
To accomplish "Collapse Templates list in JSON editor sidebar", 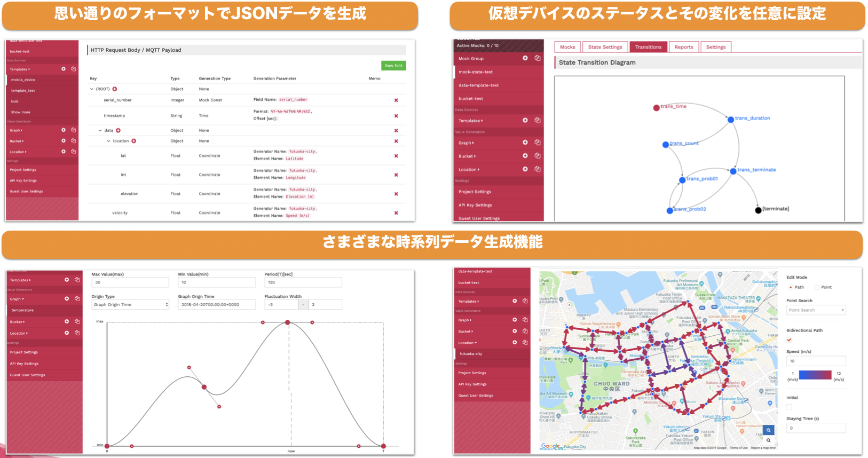I will 20,69.
